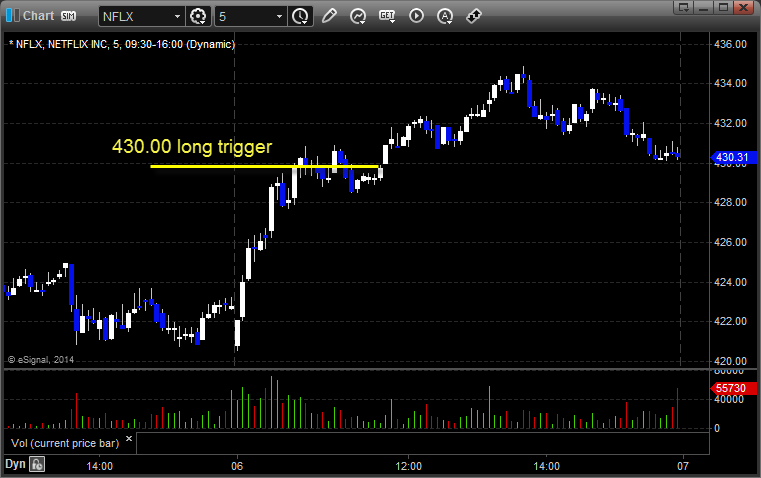Open the studies chart-line icon menu
Viewport: 761px width, 478px height.
358,16
